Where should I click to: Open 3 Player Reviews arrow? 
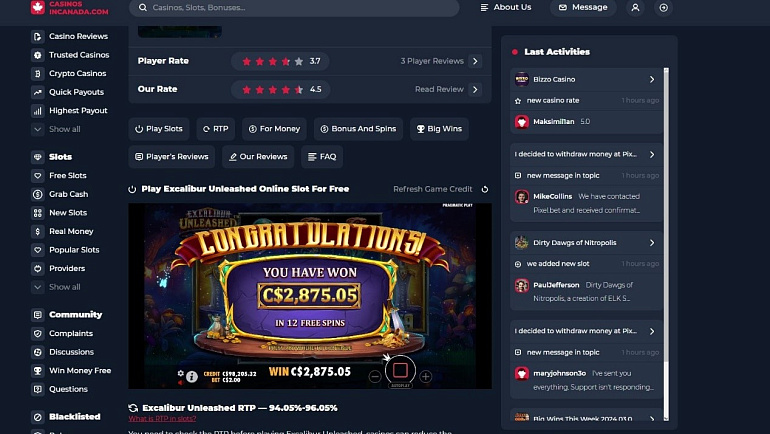[x=475, y=61]
